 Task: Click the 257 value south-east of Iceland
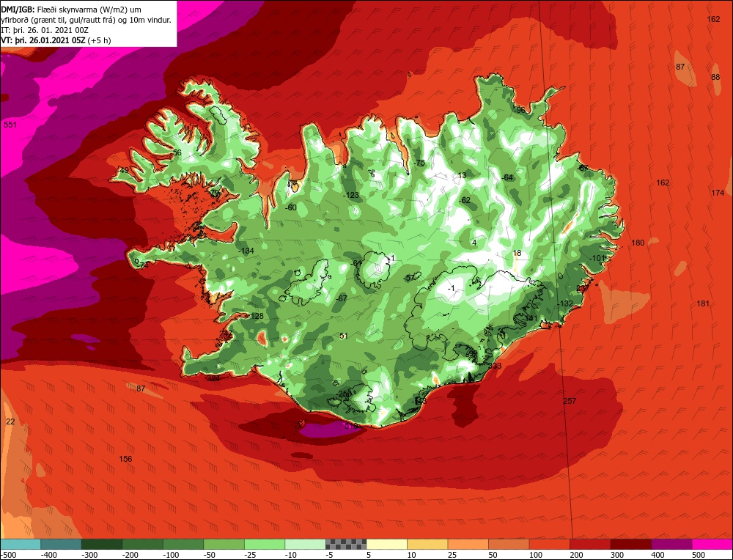570,401
